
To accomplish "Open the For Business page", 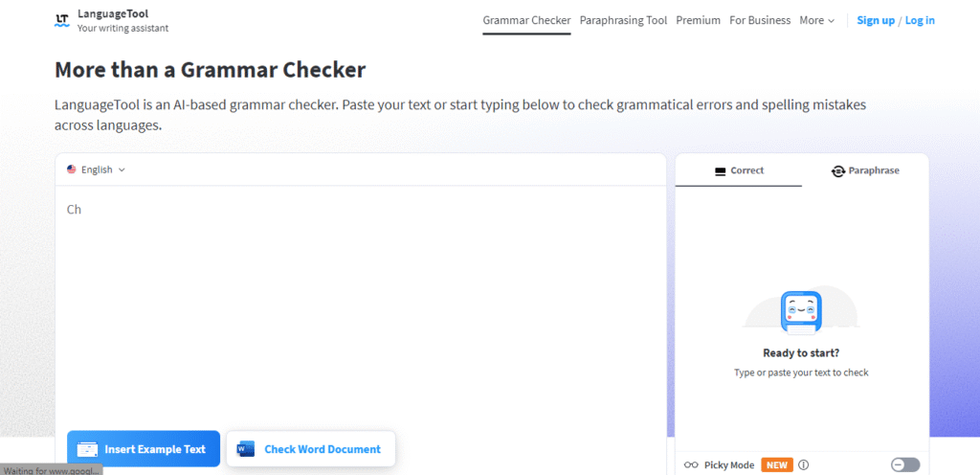I will coord(760,20).
